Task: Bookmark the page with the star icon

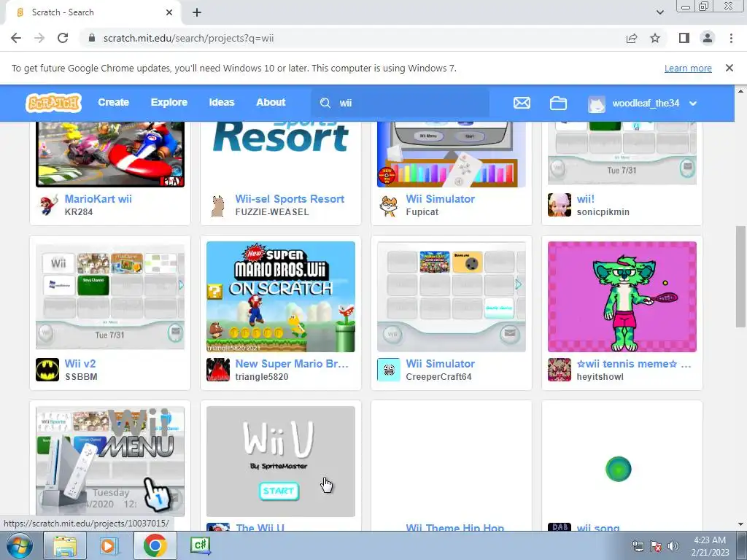Action: pyautogui.click(x=656, y=38)
